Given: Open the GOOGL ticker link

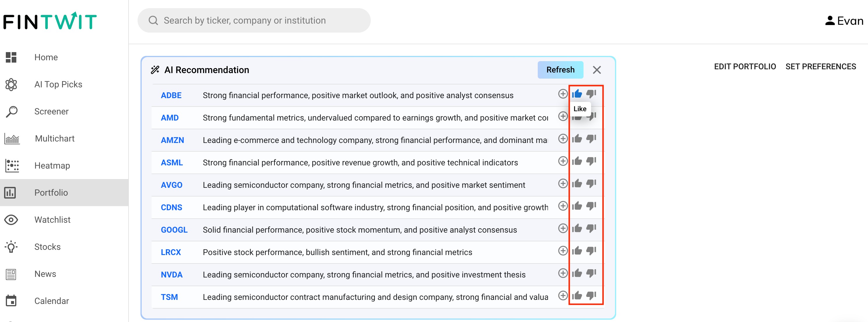Looking at the screenshot, I should [x=174, y=230].
